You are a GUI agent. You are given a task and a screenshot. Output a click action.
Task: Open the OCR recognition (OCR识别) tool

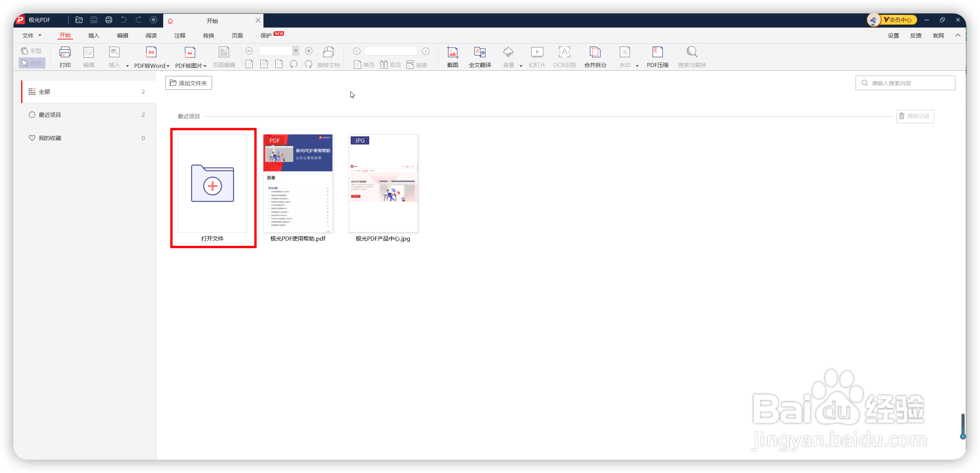[564, 53]
